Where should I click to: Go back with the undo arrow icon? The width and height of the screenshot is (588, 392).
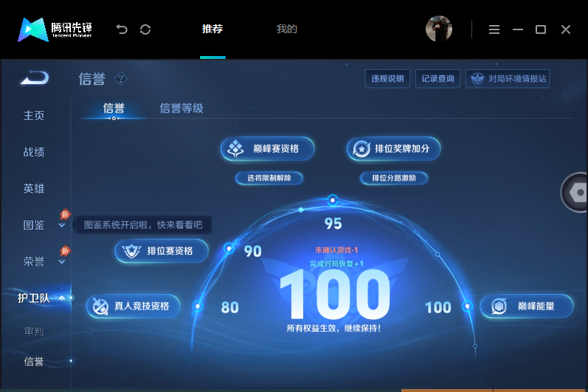click(122, 29)
